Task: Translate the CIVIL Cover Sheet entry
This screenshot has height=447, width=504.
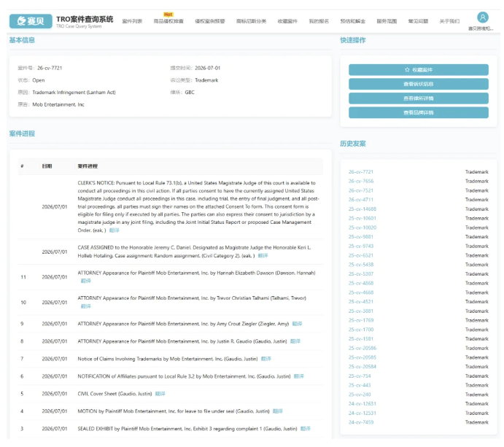Action: pyautogui.click(x=160, y=394)
